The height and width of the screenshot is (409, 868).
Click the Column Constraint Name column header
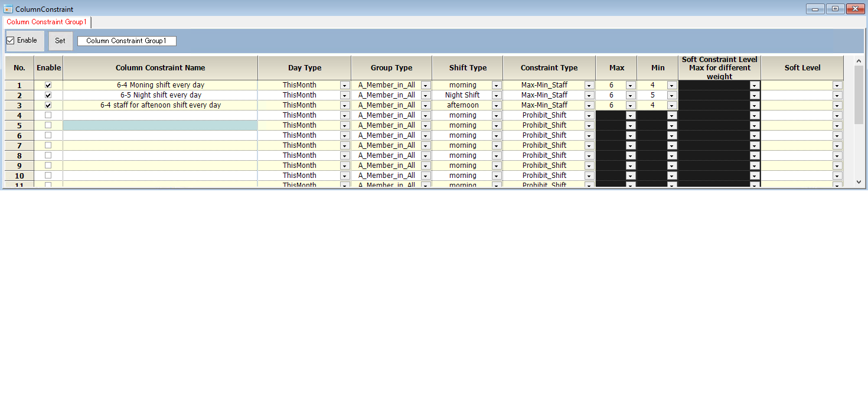point(161,68)
